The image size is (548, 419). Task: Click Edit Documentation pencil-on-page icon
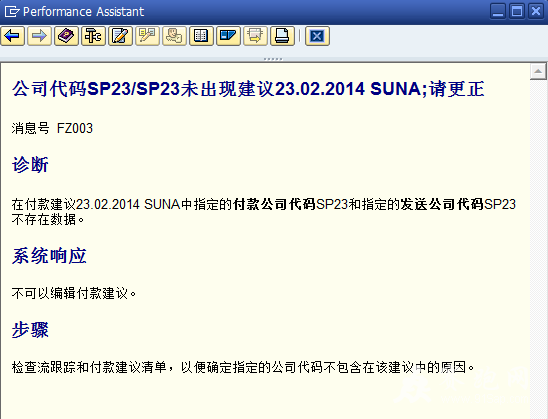[x=120, y=36]
